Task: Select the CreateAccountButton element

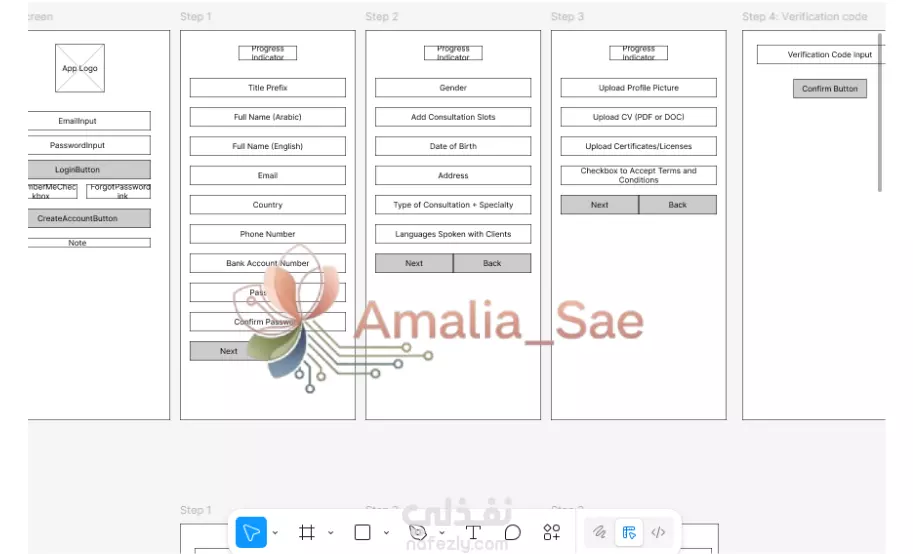Action: tap(89, 218)
